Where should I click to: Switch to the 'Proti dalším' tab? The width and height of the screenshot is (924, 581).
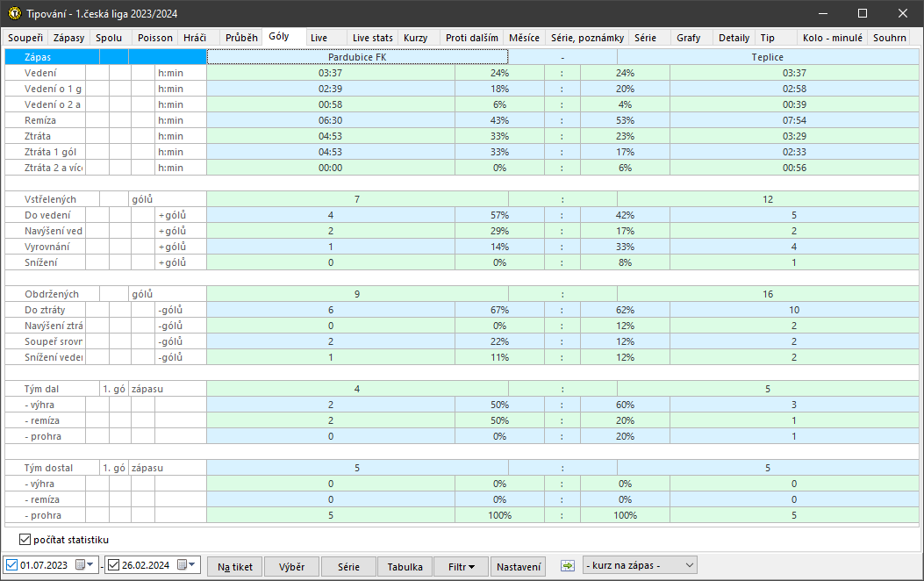click(471, 38)
